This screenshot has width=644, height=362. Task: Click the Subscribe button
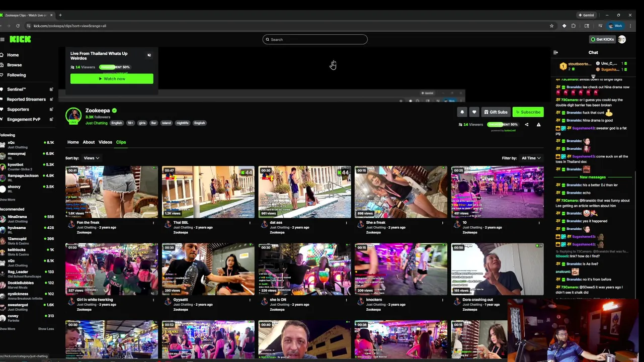tap(528, 112)
